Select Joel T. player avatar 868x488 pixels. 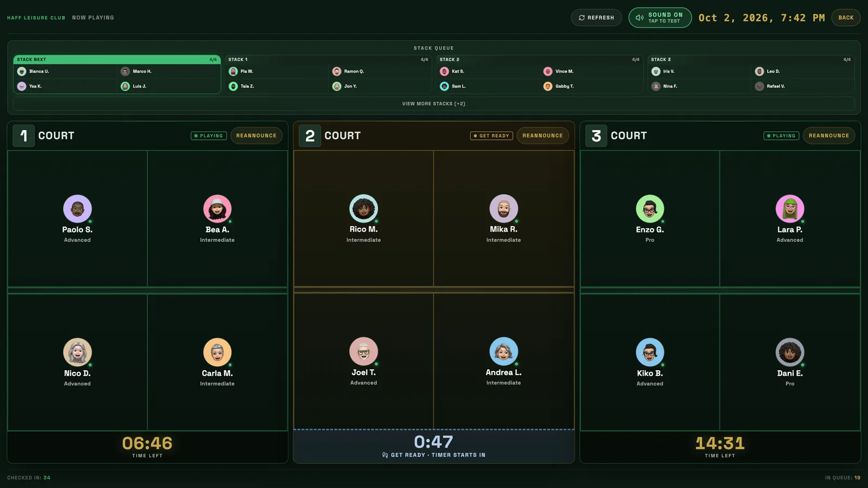point(363,351)
